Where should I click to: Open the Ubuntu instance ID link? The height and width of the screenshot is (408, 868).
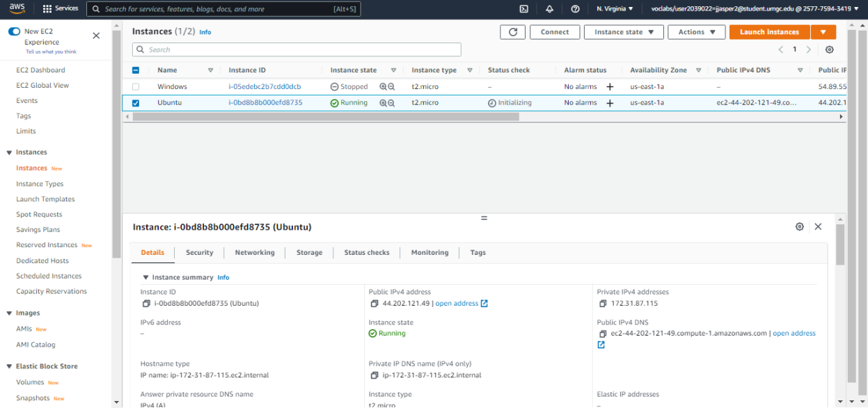pyautogui.click(x=265, y=103)
